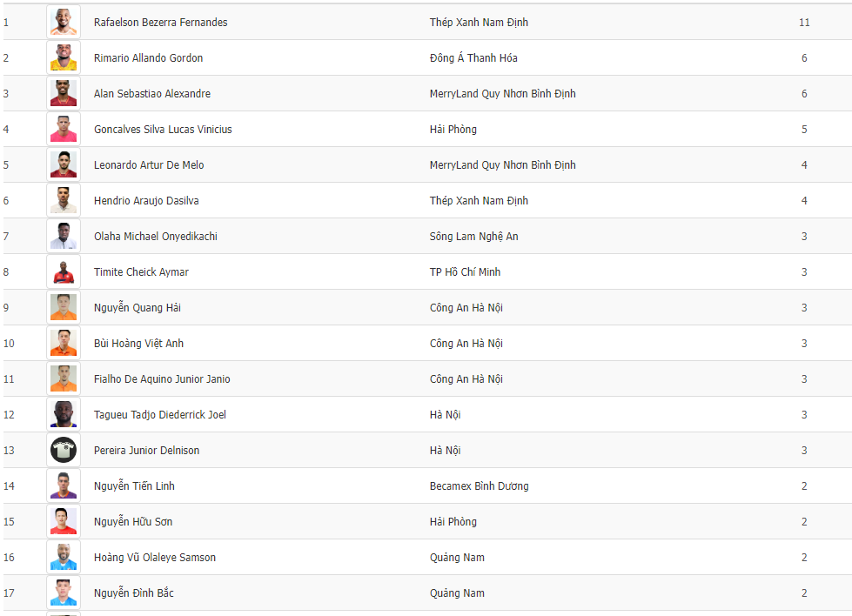This screenshot has width=852, height=616.
Task: Open Goncalves Silva Lucas Vinicius player name
Action: [163, 130]
